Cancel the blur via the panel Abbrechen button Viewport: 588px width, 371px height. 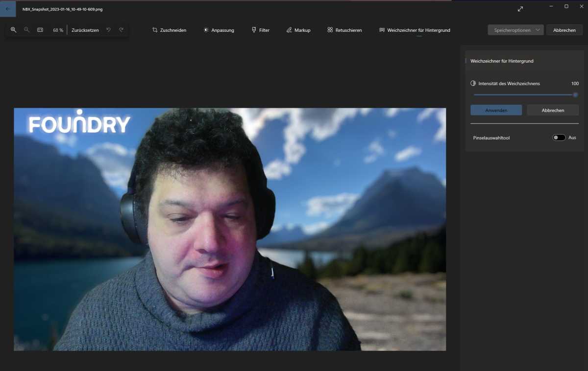pyautogui.click(x=553, y=110)
